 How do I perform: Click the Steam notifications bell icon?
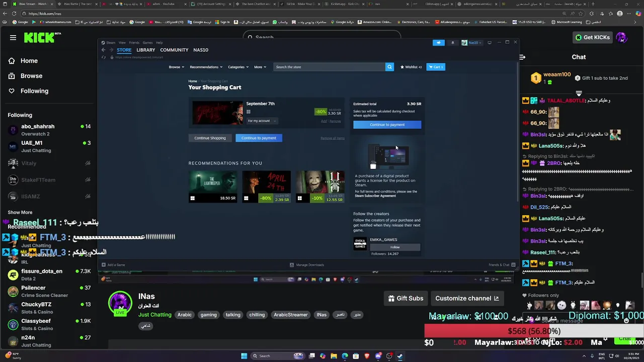452,43
